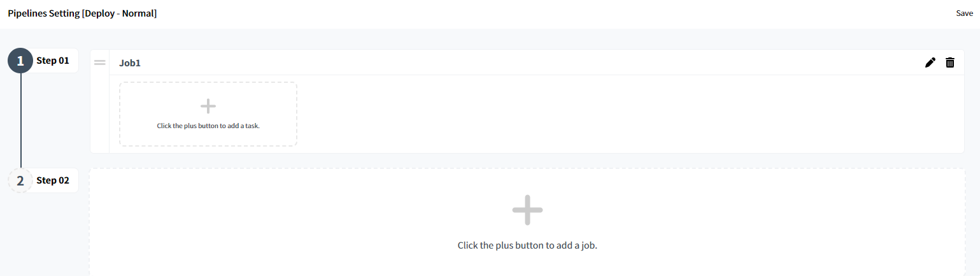This screenshot has width=980, height=276.
Task: Open the Step 01 label
Action: (53, 61)
